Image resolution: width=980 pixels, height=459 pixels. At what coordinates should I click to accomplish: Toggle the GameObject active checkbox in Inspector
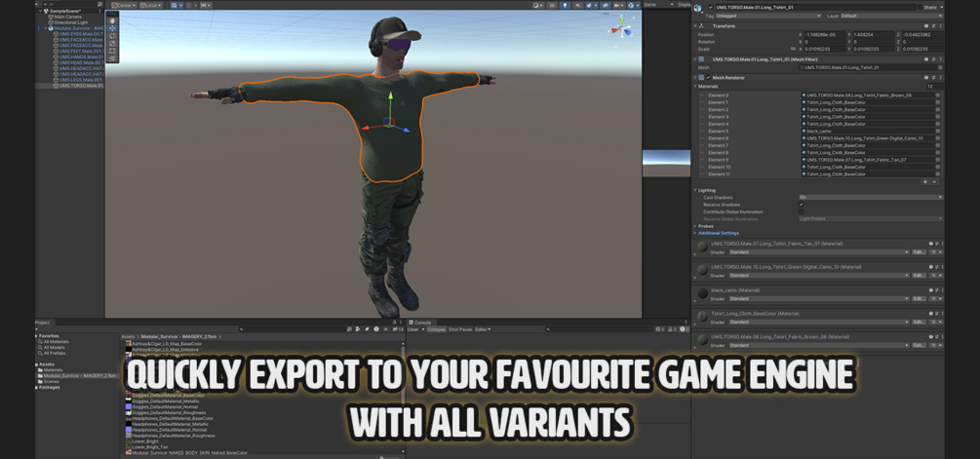711,8
